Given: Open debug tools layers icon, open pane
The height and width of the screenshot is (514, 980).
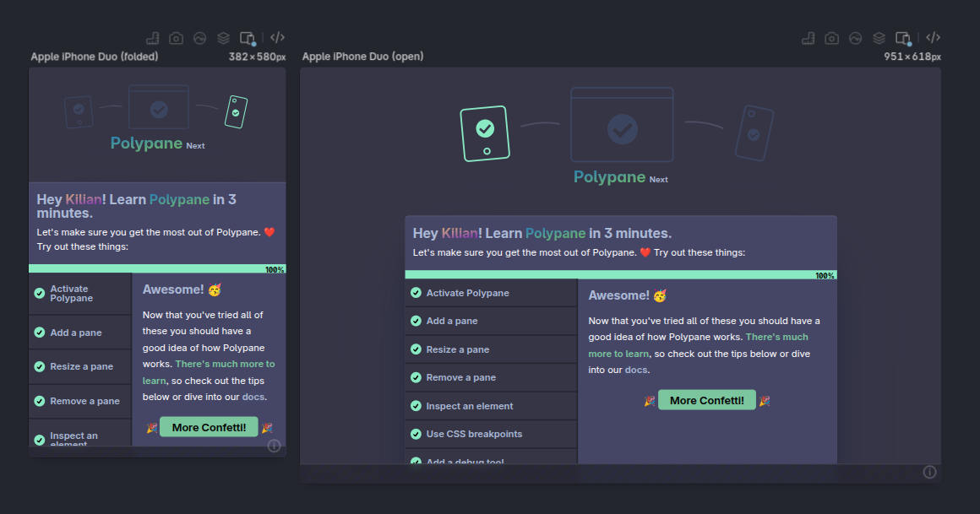Looking at the screenshot, I should click(879, 38).
